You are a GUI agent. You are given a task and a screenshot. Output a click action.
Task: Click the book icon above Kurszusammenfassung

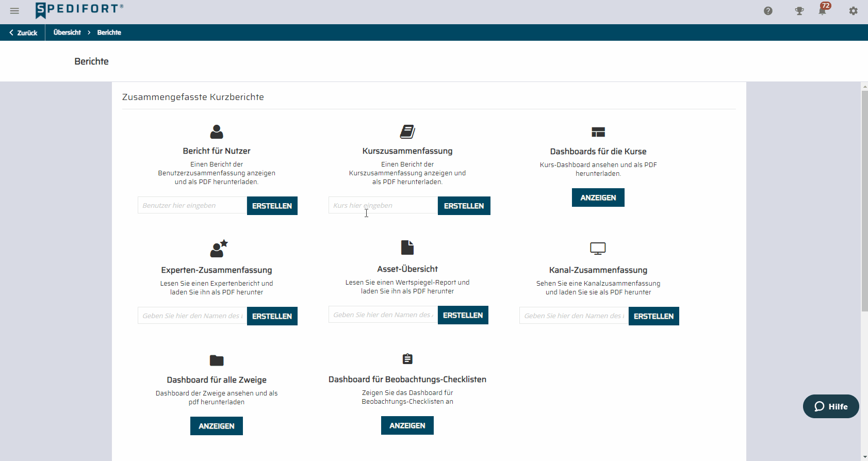point(407,131)
